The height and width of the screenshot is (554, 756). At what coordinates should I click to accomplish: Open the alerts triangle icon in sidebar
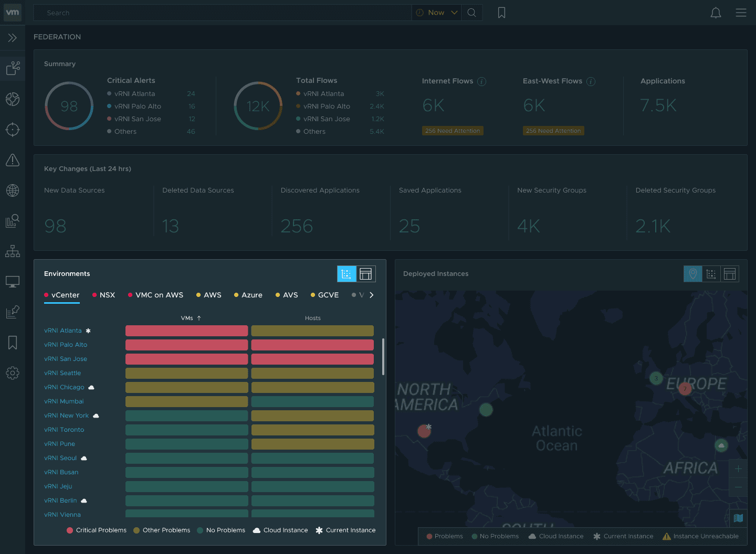click(13, 160)
